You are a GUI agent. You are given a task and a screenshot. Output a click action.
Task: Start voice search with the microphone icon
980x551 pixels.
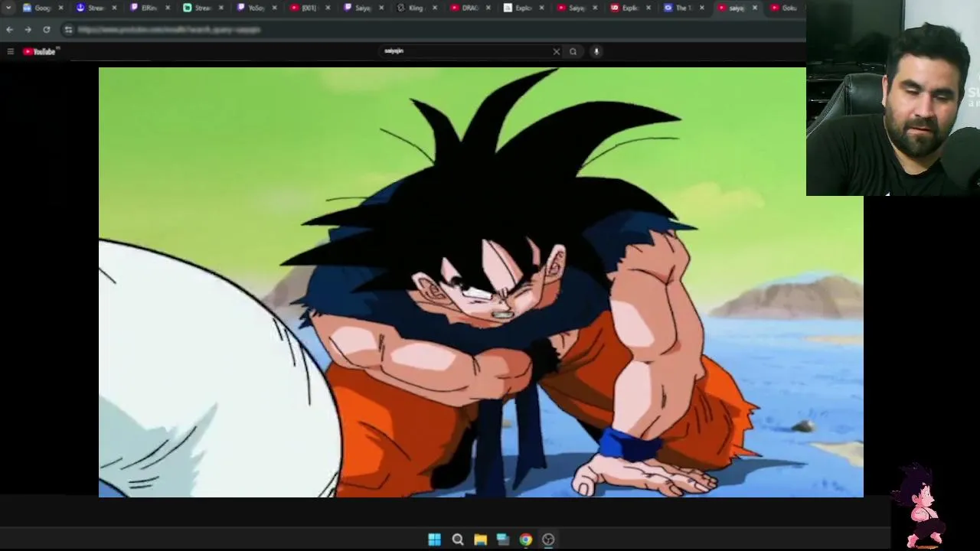click(x=596, y=51)
